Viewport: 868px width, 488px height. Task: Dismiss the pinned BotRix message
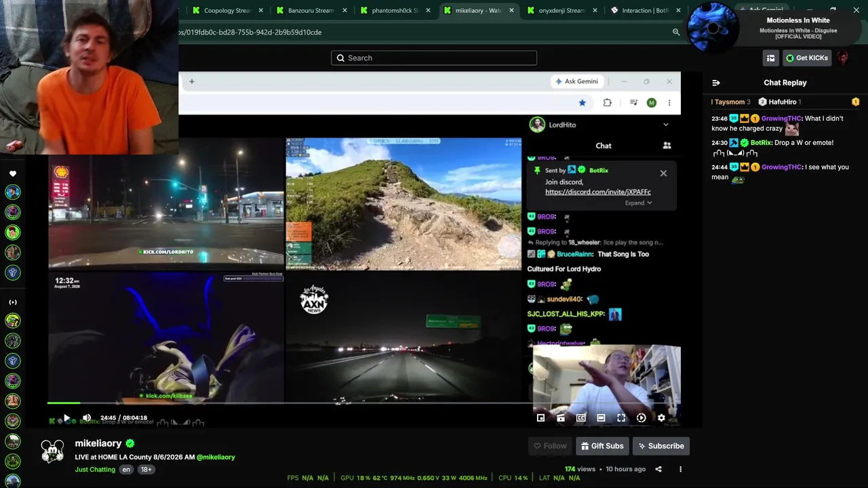[x=664, y=173]
